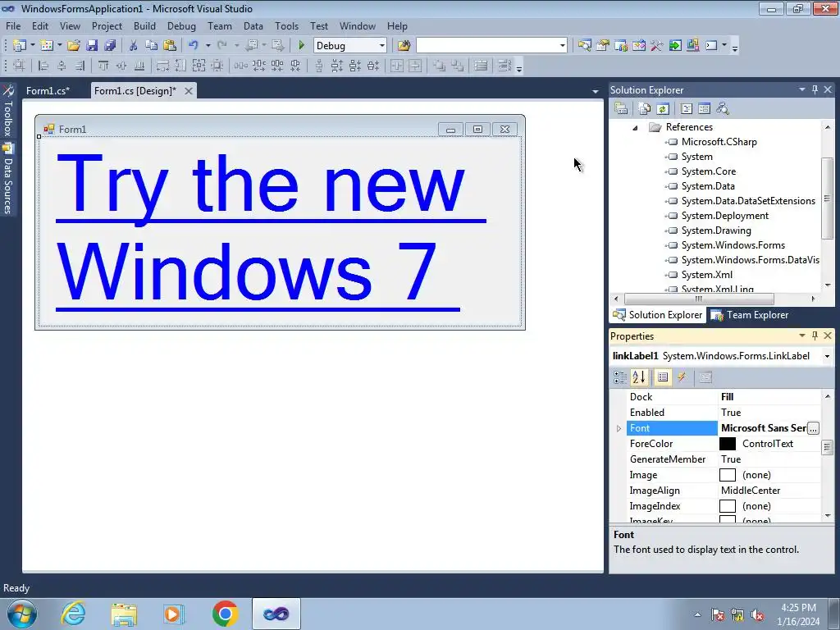Click View Designer icon in Solution Explorer
This screenshot has width=840, height=630.
click(x=705, y=109)
